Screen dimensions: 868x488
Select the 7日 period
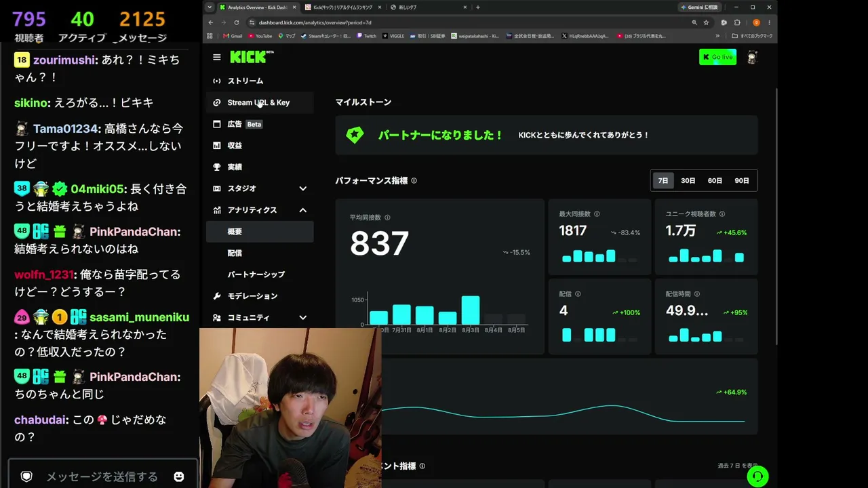663,181
